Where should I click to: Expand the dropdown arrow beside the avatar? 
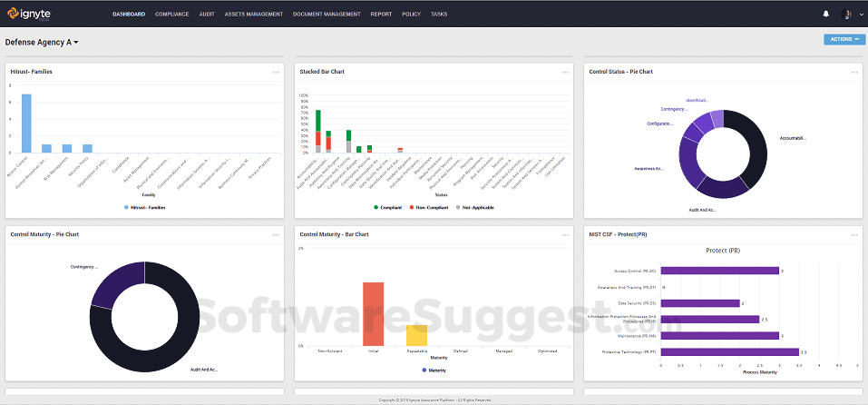pyautogui.click(x=862, y=15)
